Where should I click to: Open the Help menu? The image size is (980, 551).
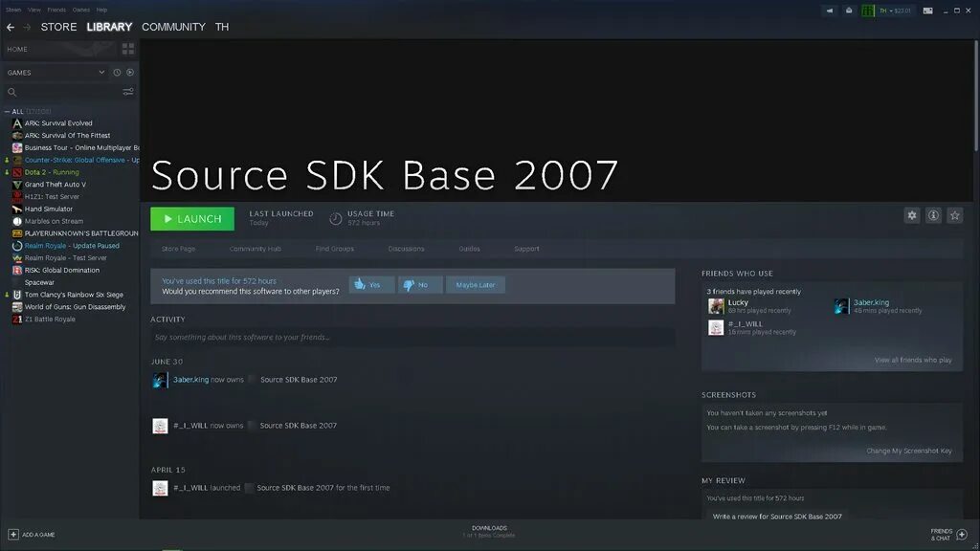(101, 10)
